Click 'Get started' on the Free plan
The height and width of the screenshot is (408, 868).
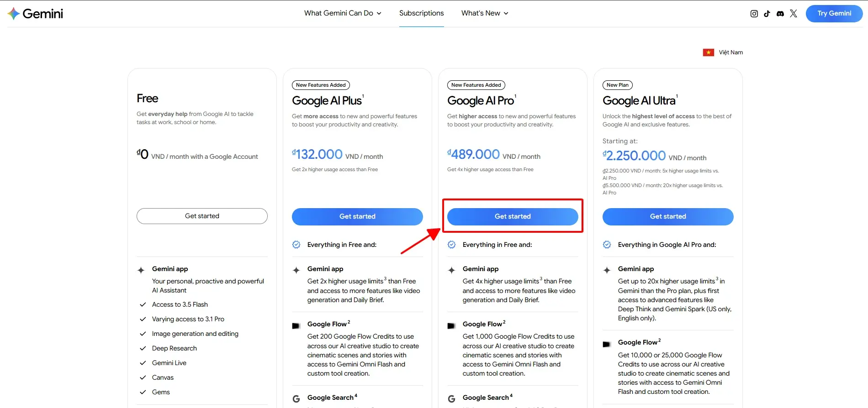click(202, 216)
